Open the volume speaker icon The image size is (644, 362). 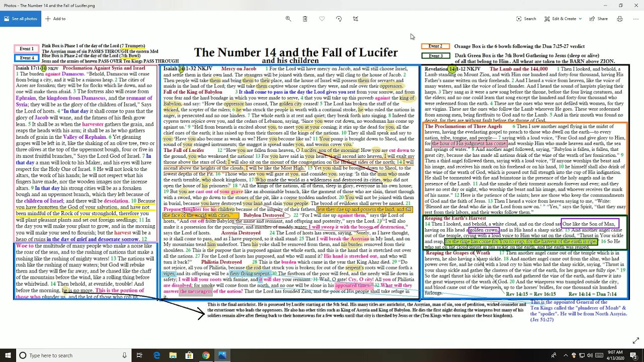point(590,355)
